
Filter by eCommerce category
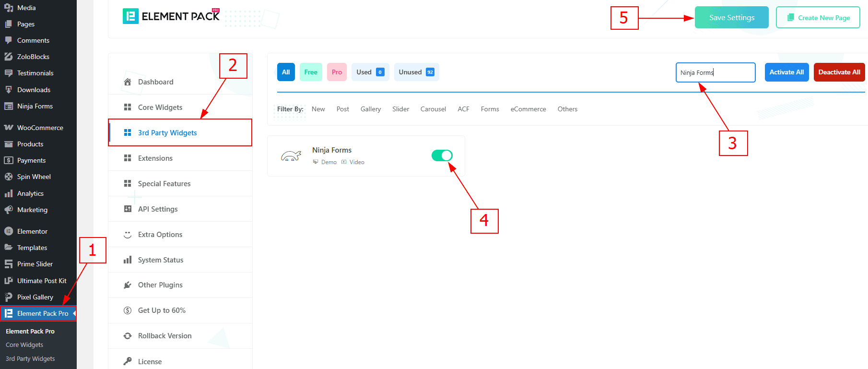[x=528, y=109]
